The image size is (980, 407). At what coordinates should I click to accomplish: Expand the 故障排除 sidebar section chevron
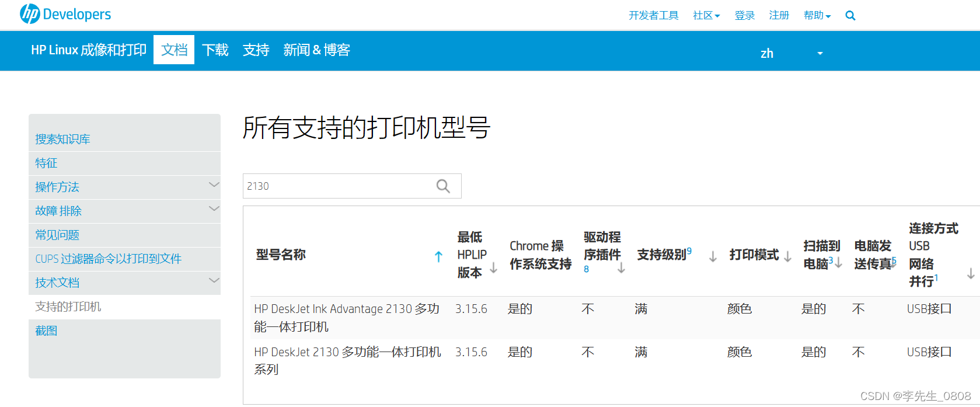pos(214,208)
